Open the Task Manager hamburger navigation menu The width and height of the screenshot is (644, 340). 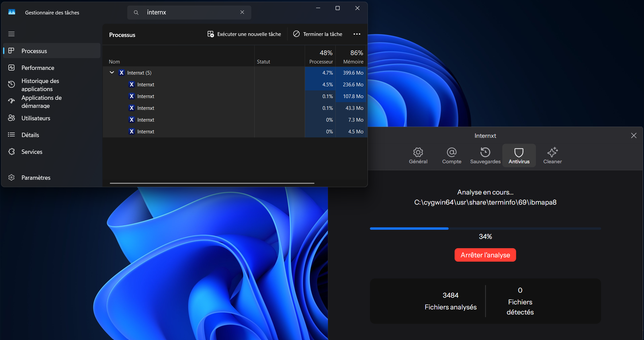click(11, 34)
